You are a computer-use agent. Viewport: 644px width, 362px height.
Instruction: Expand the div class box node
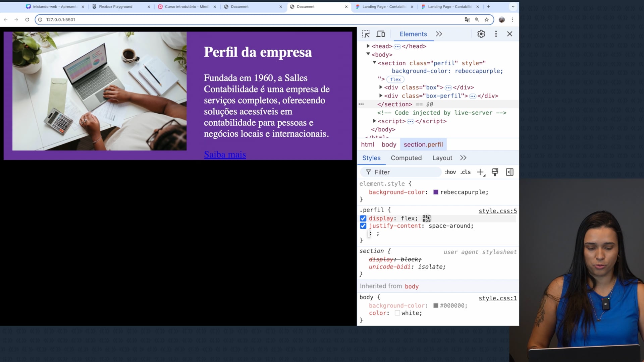click(x=381, y=87)
